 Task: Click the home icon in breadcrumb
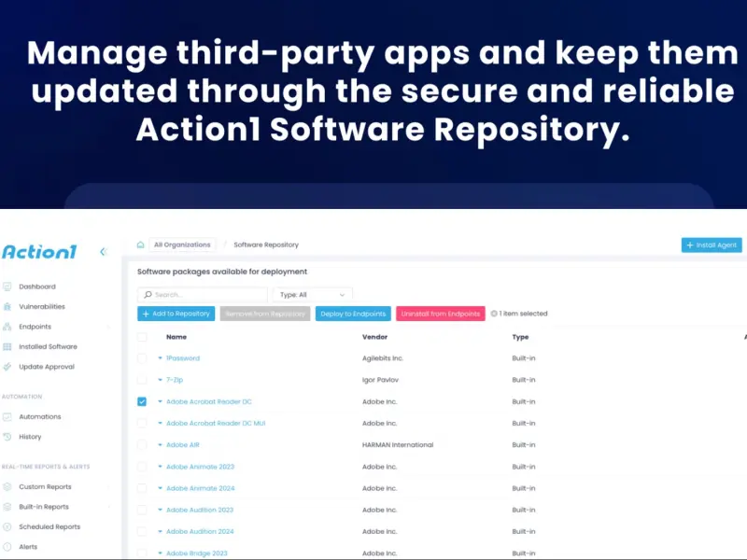[140, 245]
